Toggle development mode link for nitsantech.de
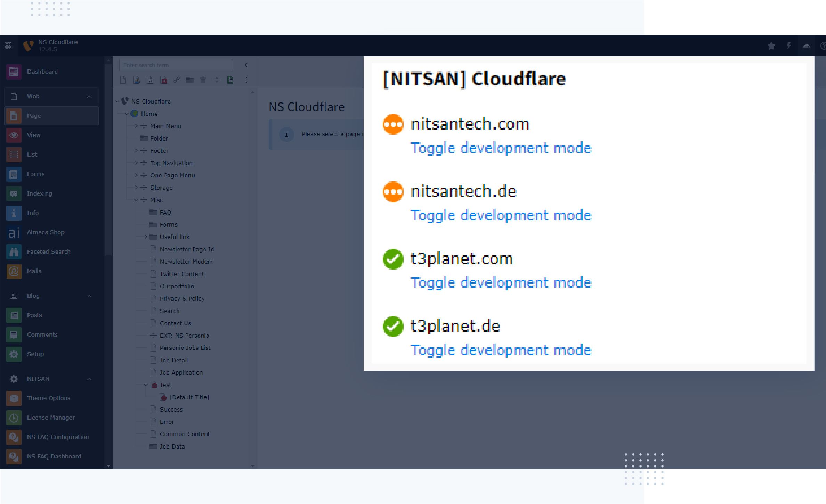The width and height of the screenshot is (826, 504). pyautogui.click(x=501, y=215)
